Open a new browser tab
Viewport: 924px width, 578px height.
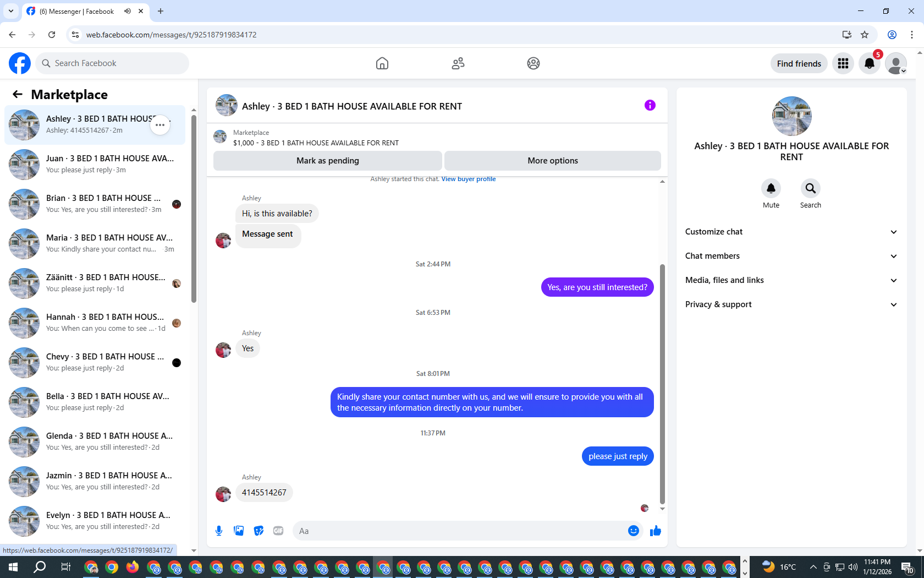click(x=161, y=11)
